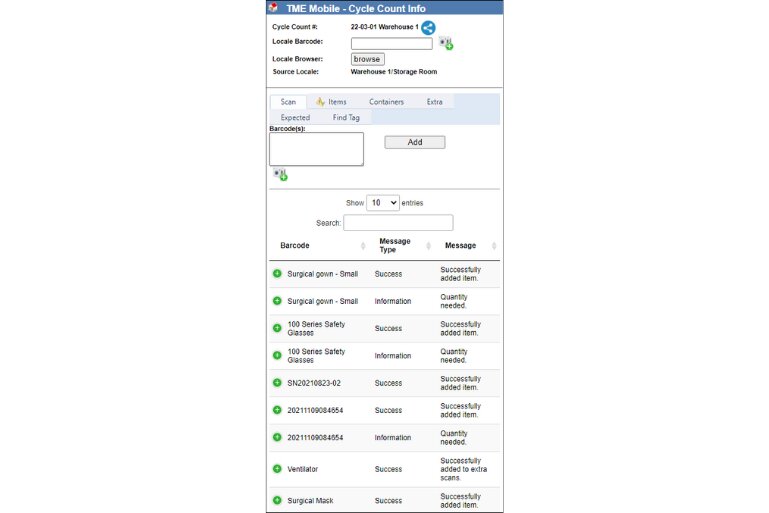Screen dimensions: 769x513
Task: Click the blue share icon beside Warehouse 1
Action: tap(428, 28)
